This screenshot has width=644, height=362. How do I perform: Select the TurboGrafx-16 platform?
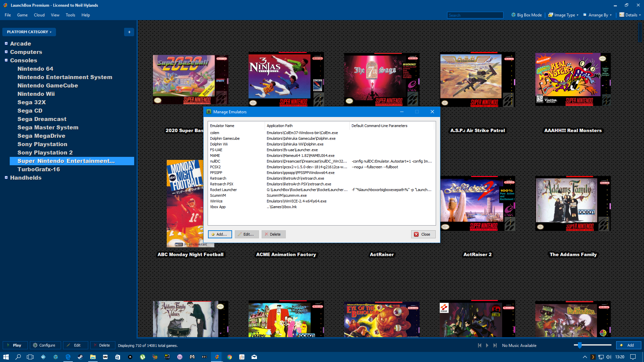click(x=39, y=169)
